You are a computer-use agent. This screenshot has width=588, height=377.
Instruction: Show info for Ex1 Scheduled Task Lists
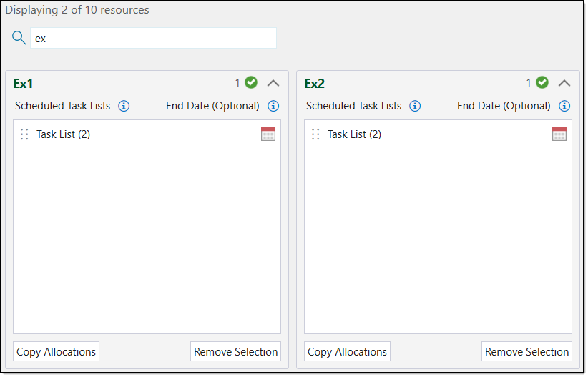pos(124,106)
